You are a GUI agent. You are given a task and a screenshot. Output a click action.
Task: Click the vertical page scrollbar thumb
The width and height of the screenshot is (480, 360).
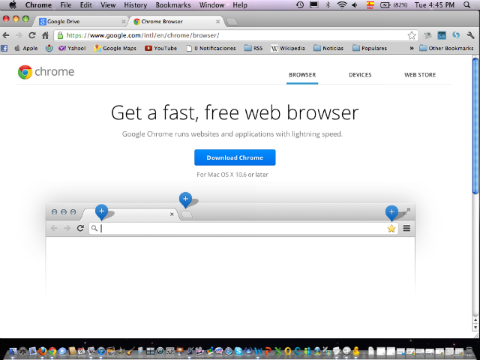point(476,125)
